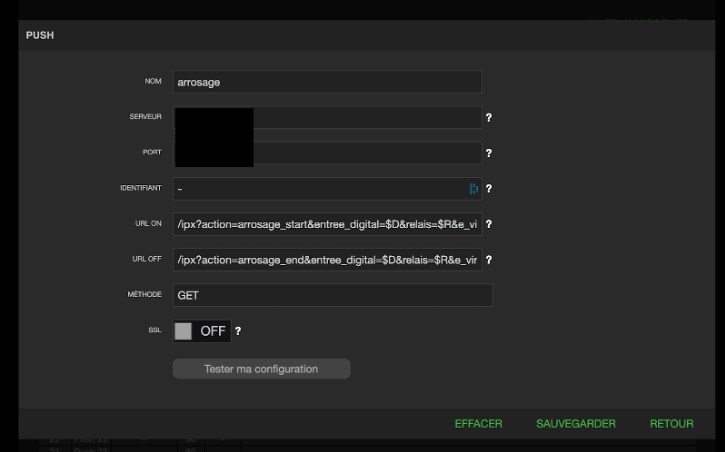Focus the SERVEUR input field

(366, 118)
